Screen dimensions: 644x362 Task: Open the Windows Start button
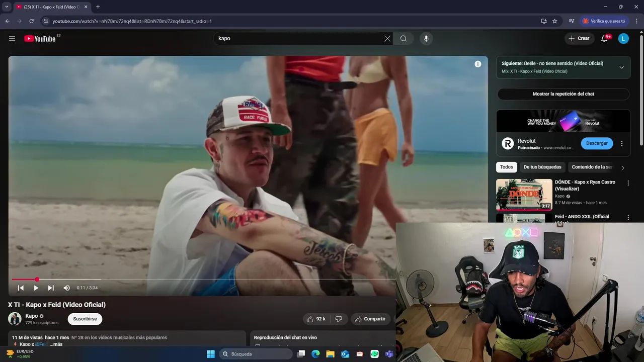(x=211, y=354)
